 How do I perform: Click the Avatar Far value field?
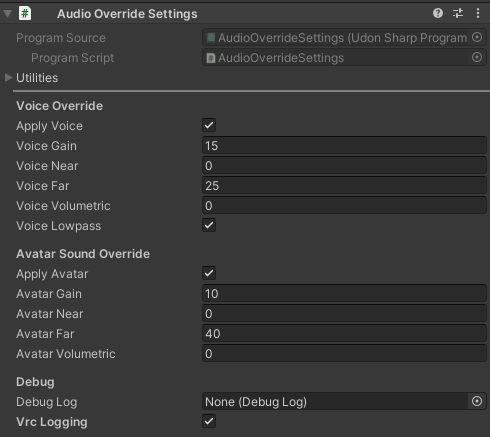pyautogui.click(x=344, y=334)
